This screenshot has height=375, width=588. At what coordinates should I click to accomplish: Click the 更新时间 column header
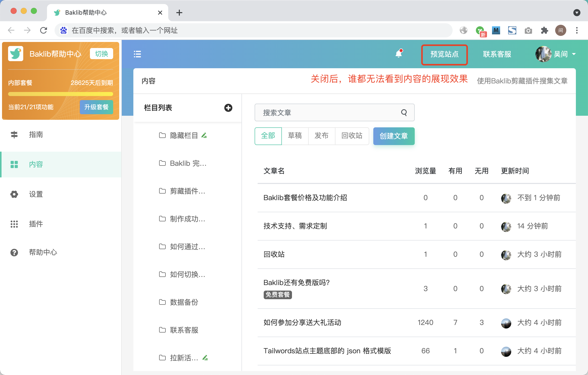click(x=515, y=171)
